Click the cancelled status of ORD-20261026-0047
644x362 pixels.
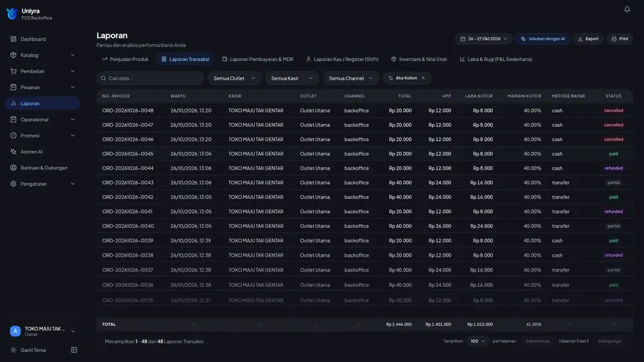(613, 125)
